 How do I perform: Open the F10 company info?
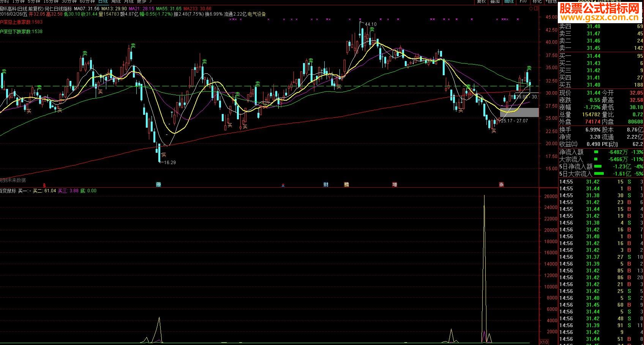[x=523, y=2]
